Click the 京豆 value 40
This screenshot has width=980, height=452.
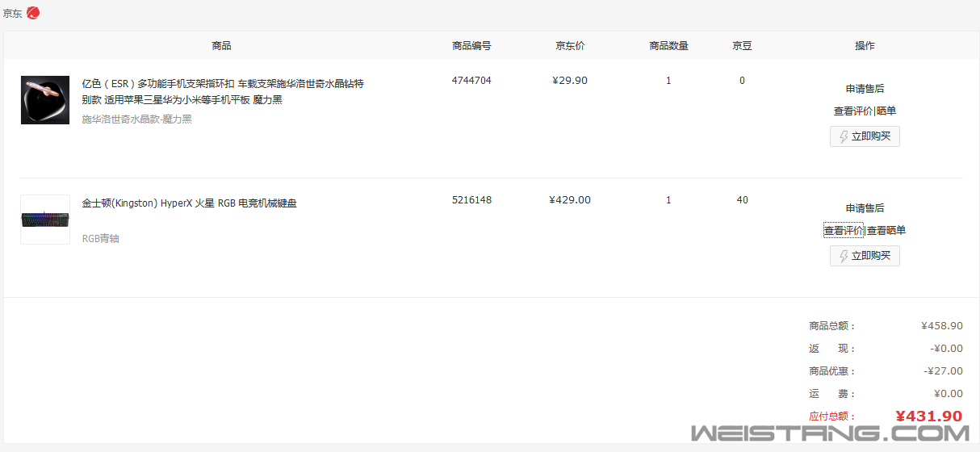[742, 200]
